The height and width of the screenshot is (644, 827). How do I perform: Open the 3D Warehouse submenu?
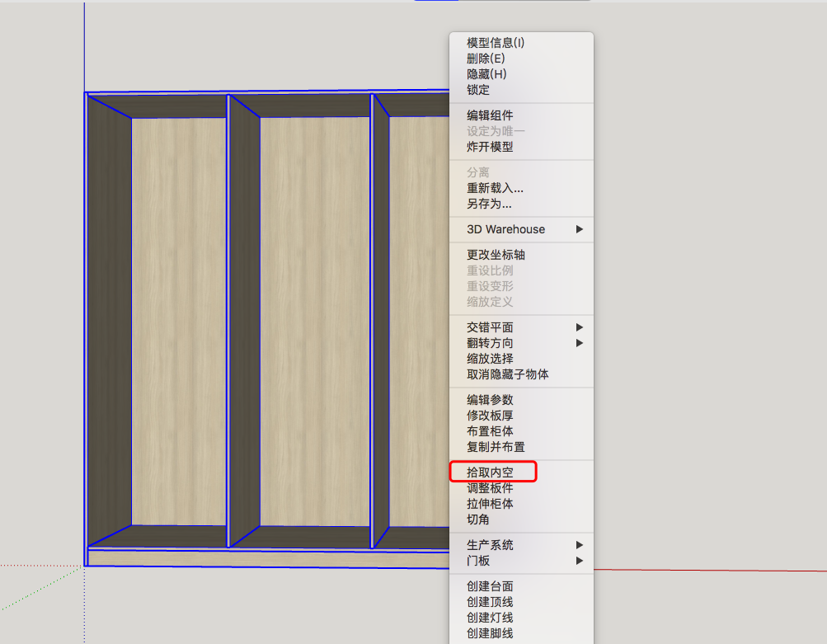click(505, 229)
